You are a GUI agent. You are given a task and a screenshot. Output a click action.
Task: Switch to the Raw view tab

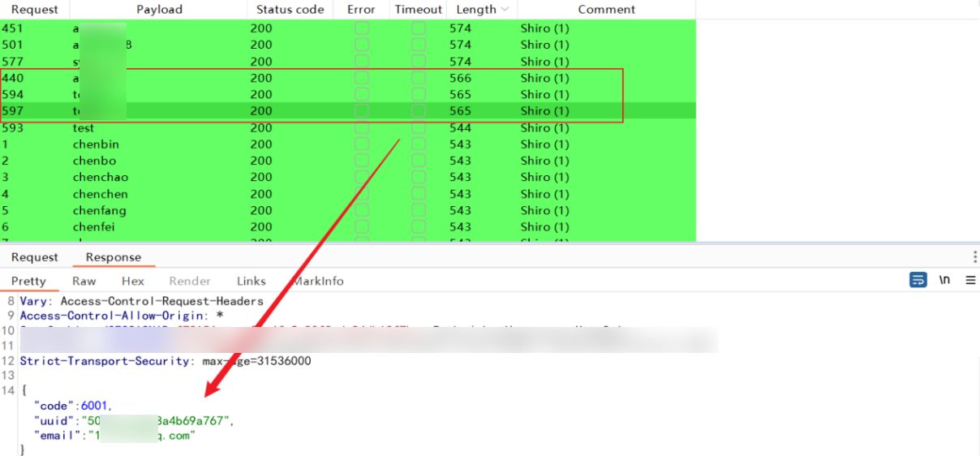84,281
